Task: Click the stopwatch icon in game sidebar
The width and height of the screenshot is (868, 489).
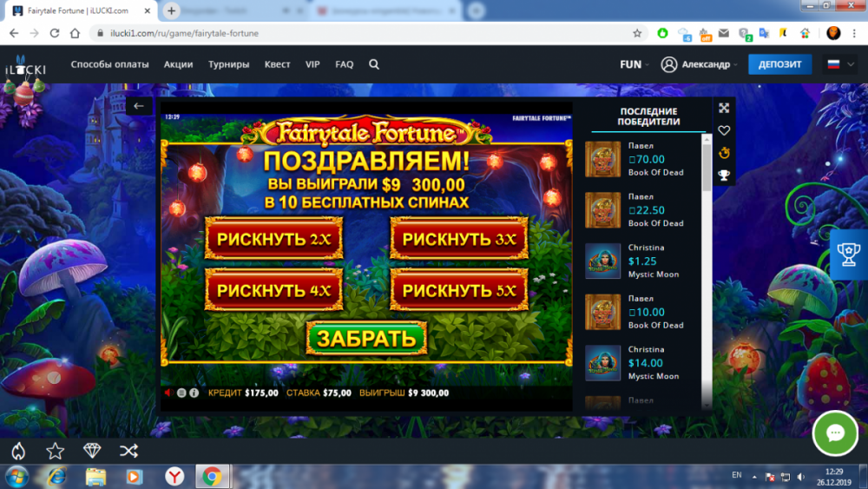Action: click(x=724, y=153)
